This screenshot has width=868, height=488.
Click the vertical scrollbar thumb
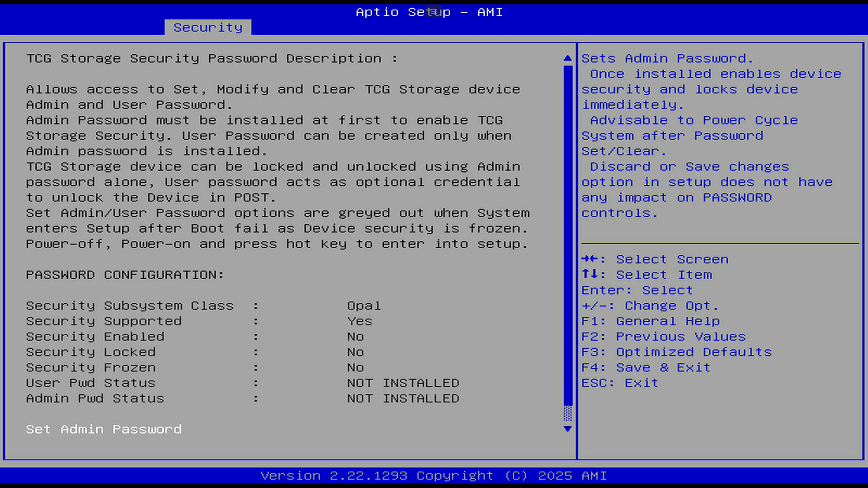(x=568, y=235)
